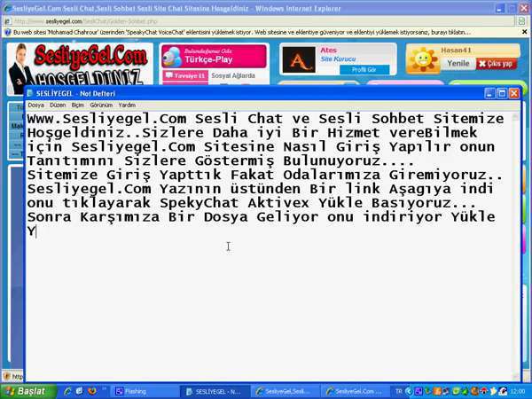
Task: Click the Profili Gör button under Ates
Action: [364, 69]
